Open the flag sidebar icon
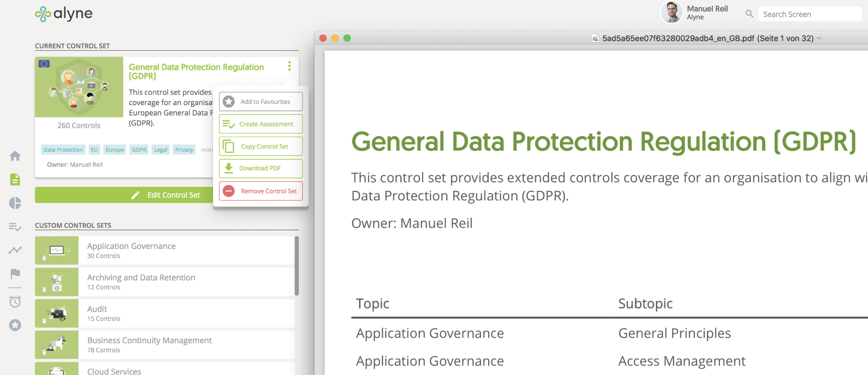 tap(15, 274)
